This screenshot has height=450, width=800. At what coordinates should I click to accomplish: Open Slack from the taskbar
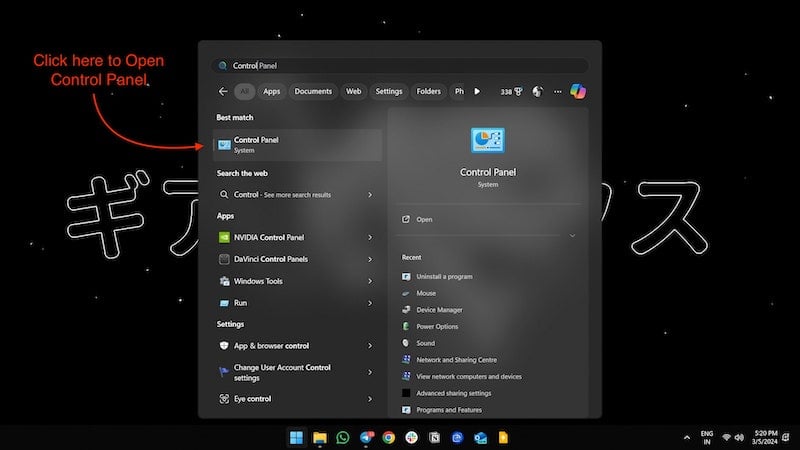click(x=412, y=438)
